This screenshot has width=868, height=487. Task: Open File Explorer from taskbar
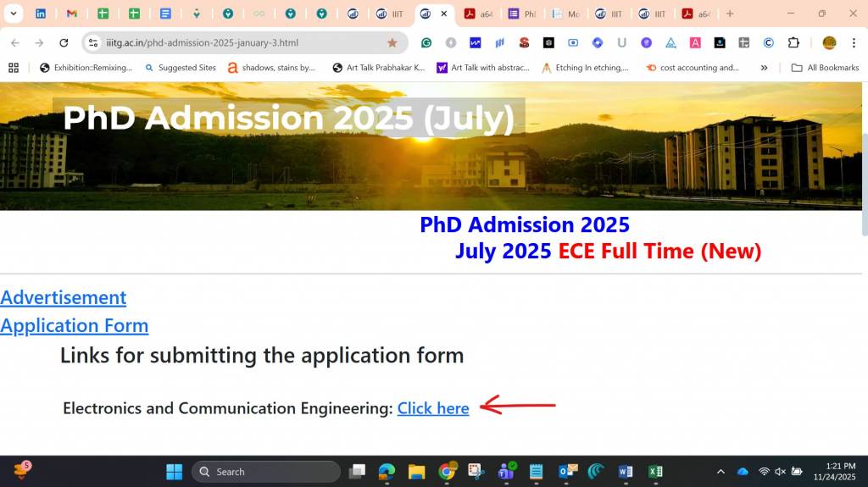pyautogui.click(x=416, y=472)
